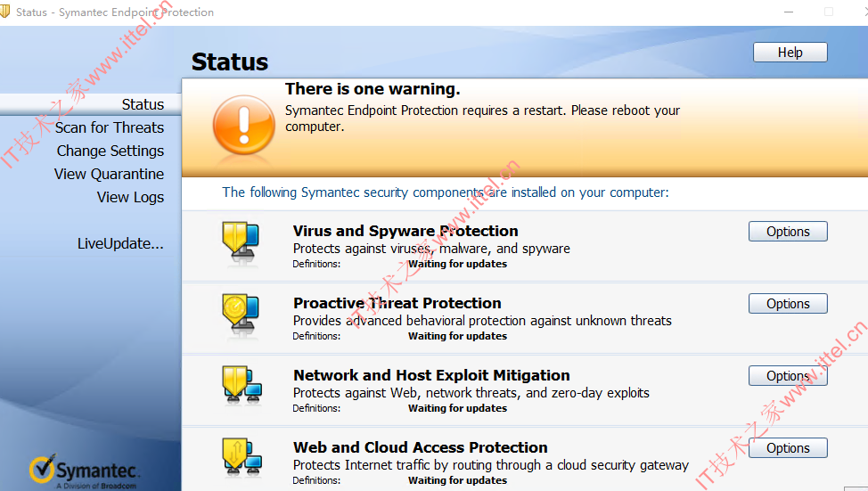Screen dimensions: 868x491
Task: Open Options for Virus and Spyware Protection
Action: click(x=788, y=232)
